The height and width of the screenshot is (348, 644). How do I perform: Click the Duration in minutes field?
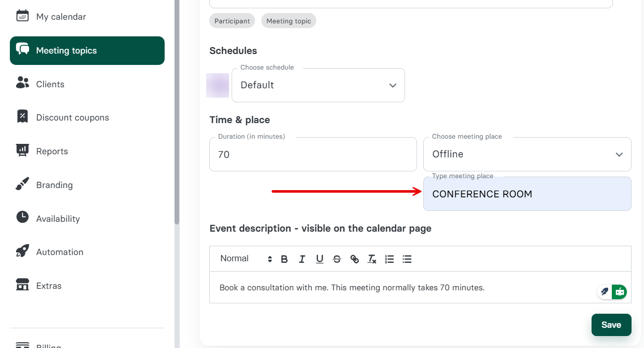(313, 155)
